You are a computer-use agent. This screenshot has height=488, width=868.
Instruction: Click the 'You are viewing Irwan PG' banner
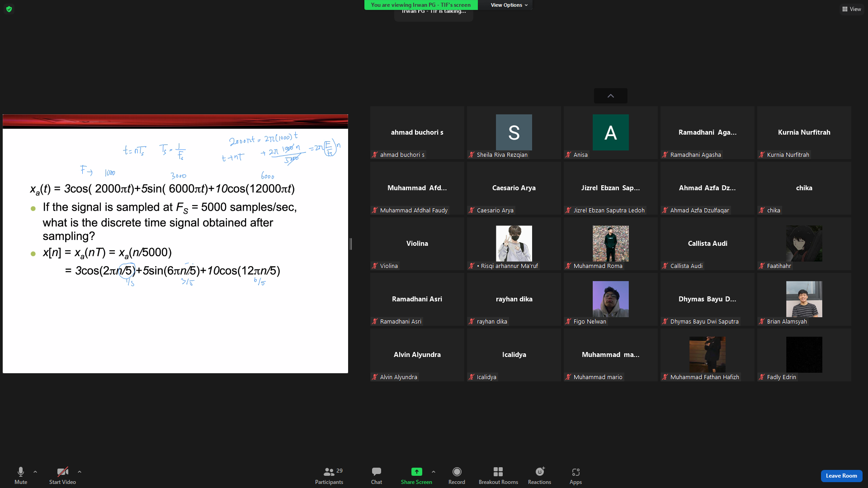(421, 5)
